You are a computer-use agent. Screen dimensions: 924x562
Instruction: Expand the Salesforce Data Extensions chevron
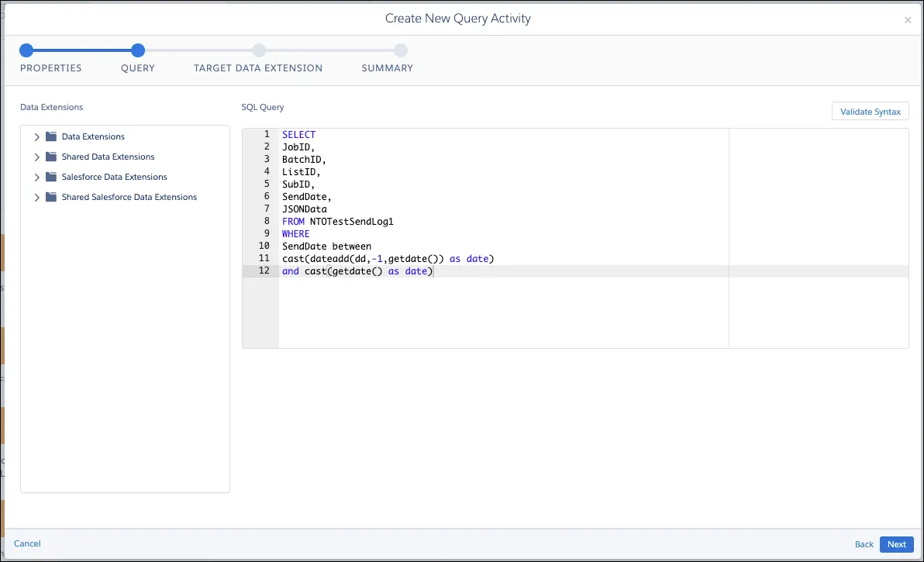point(36,177)
